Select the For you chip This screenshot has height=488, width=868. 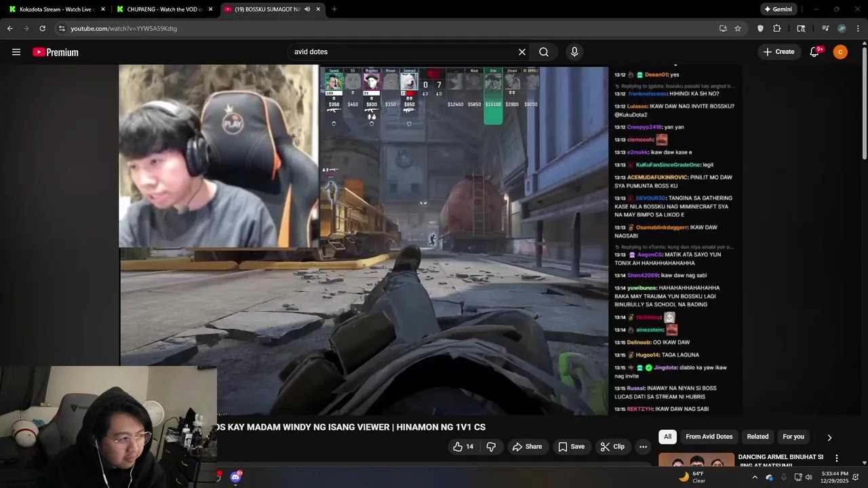click(793, 437)
